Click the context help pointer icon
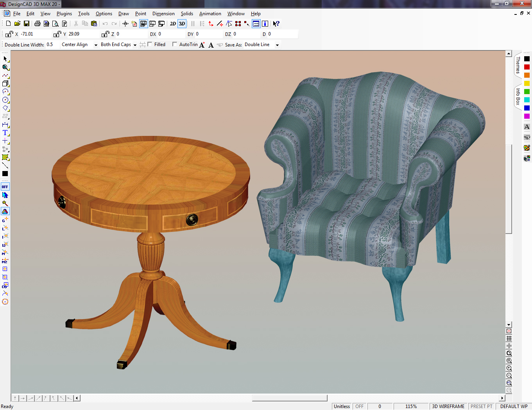Screen dimensions: 532x410 coord(276,24)
